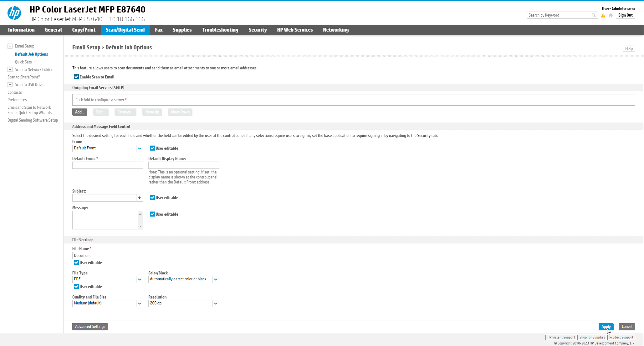Click the HP logo icon
Viewport: 644px width, 346px height.
(x=14, y=13)
